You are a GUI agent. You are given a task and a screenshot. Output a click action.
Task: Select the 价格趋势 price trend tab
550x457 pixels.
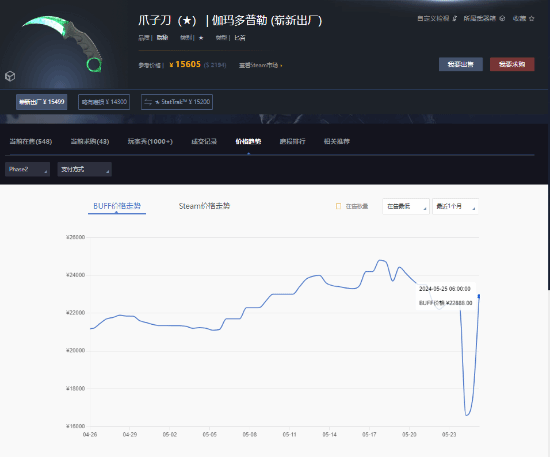point(248,141)
